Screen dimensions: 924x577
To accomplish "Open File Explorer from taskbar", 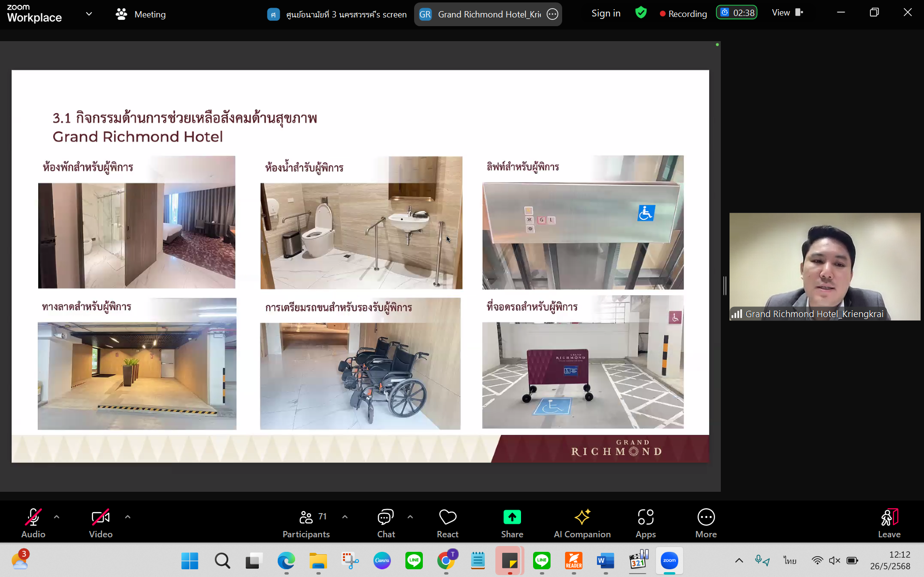I will point(318,561).
